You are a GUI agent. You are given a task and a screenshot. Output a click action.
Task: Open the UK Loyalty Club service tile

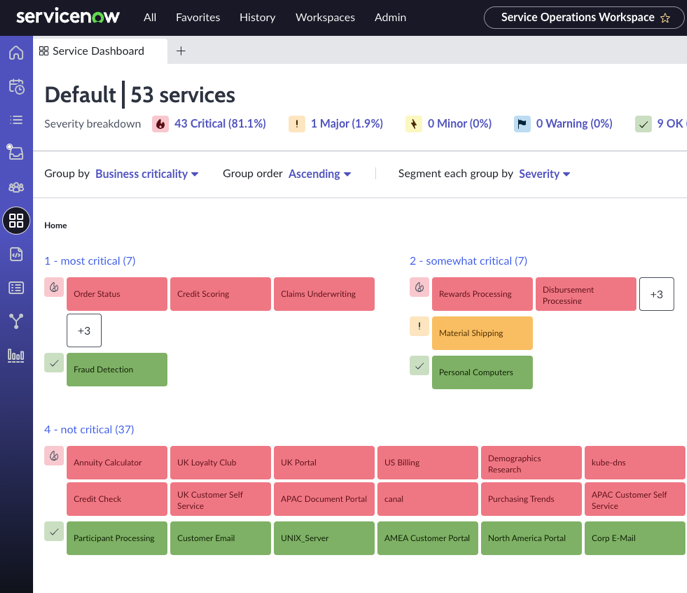pyautogui.click(x=220, y=462)
